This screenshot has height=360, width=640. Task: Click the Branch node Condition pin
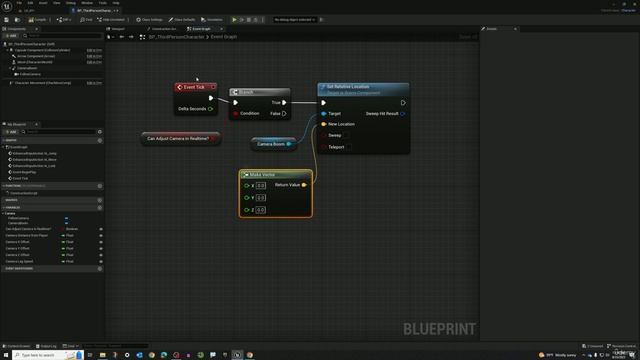[236, 113]
